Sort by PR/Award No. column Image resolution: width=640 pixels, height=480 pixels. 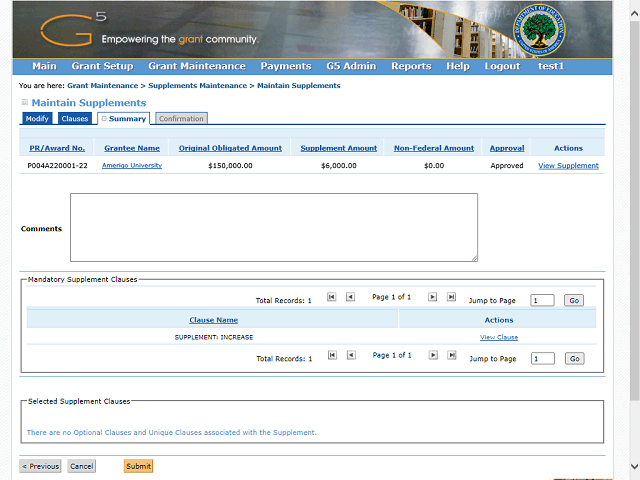pyautogui.click(x=57, y=148)
